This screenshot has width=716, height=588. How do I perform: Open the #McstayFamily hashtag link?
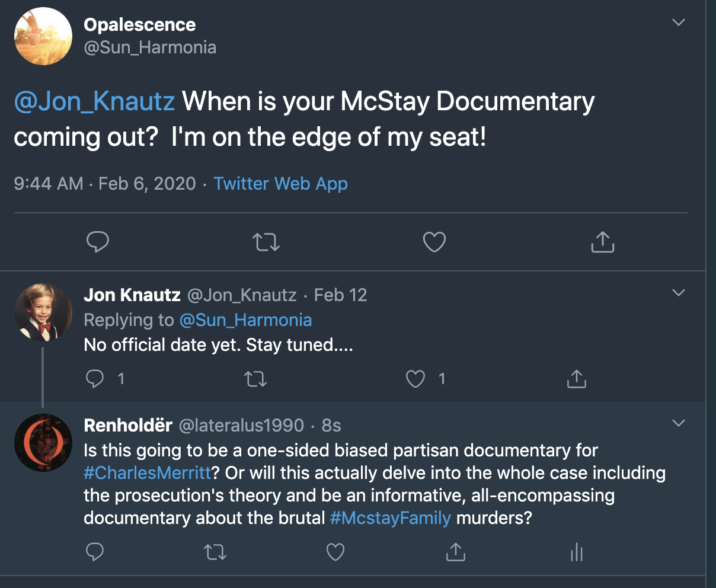click(x=390, y=518)
